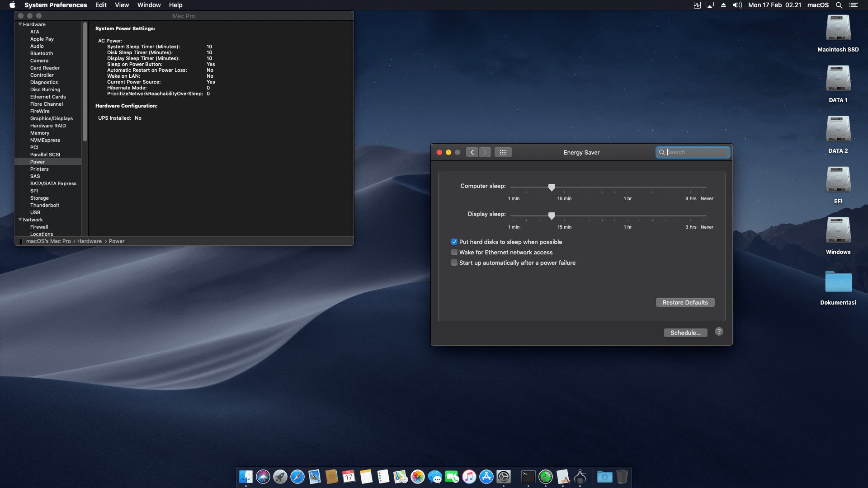Select the EFI volume on the desktop
The height and width of the screenshot is (488, 868).
coord(838,180)
